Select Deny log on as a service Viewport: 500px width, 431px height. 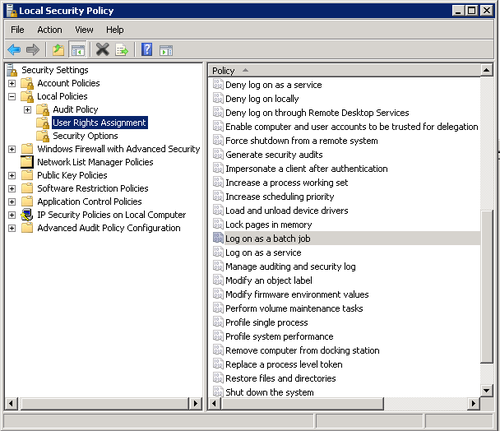[273, 85]
